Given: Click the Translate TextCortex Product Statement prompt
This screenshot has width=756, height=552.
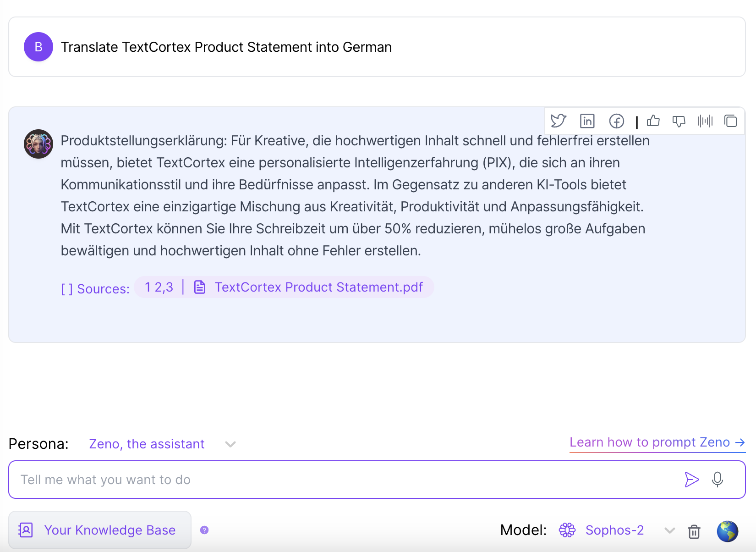Looking at the screenshot, I should (226, 47).
